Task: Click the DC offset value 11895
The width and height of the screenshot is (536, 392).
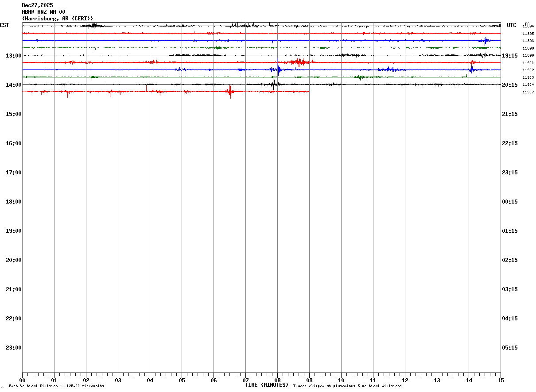Action: 528,34
